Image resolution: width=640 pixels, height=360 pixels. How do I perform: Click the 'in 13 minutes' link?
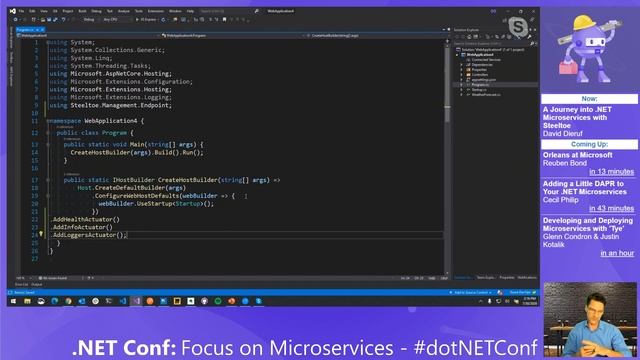(611, 171)
